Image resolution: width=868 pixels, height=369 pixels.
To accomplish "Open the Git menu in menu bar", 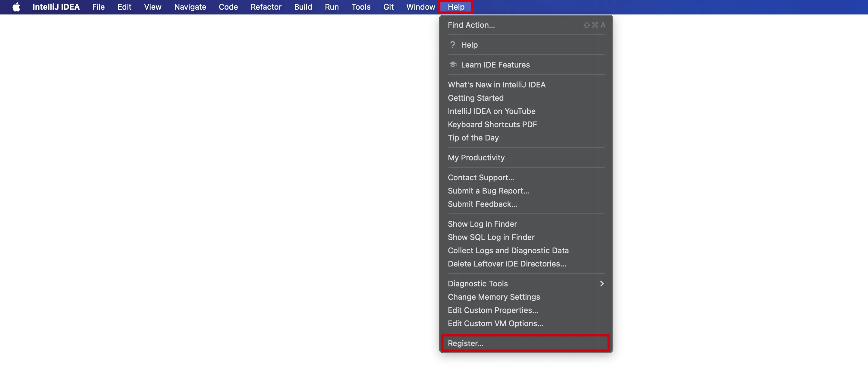I will click(388, 7).
